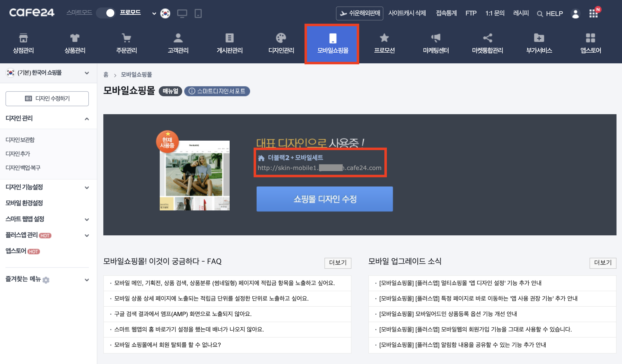Click the current design thumbnail preview
This screenshot has height=364, width=622.
pyautogui.click(x=195, y=175)
